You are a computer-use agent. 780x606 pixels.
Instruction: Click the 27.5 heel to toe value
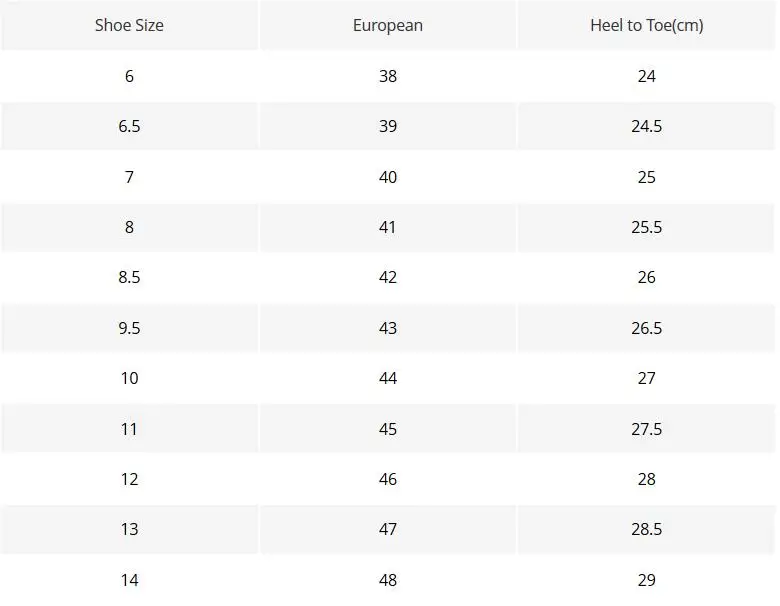647,429
